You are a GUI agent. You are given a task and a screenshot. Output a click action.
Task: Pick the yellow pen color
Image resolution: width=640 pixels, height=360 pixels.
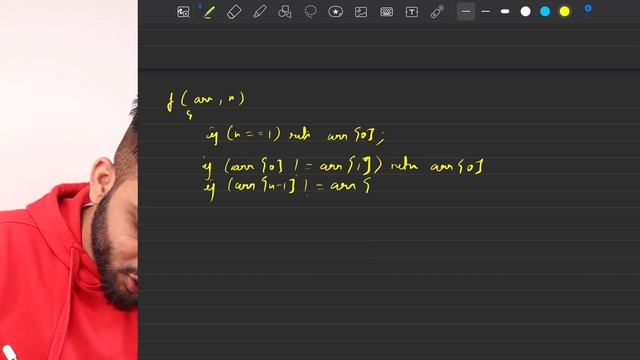click(x=564, y=11)
